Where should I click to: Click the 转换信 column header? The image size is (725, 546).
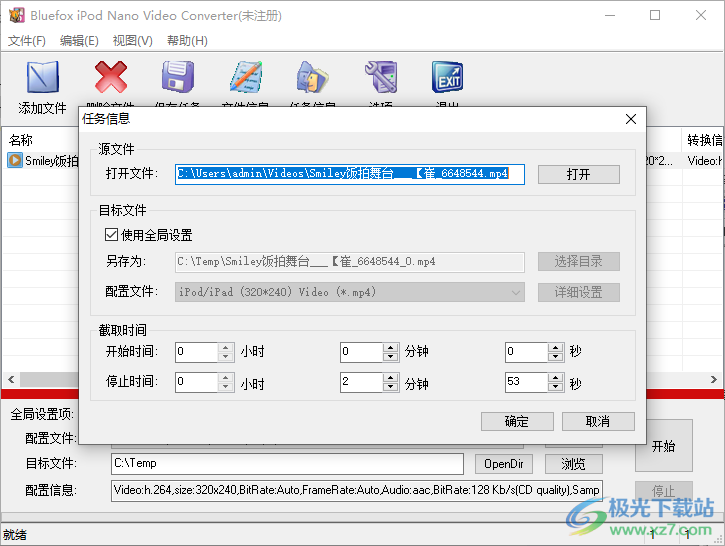(x=704, y=140)
